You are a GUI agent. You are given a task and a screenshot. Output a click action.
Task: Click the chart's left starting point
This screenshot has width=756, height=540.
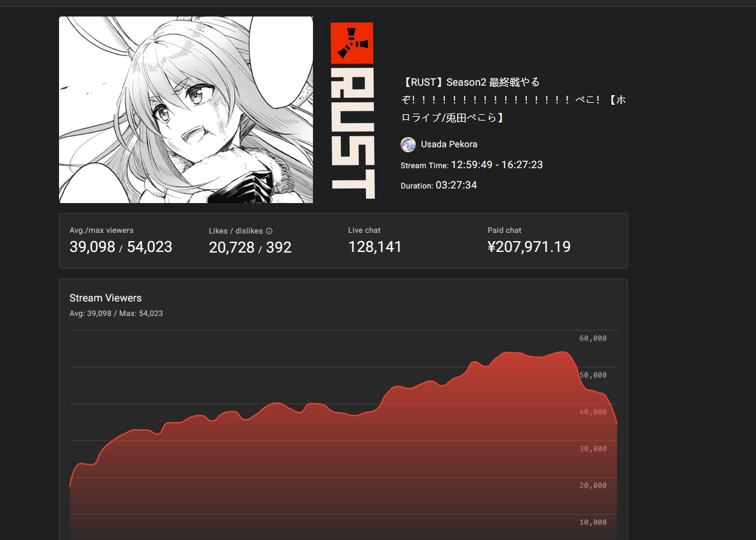(70, 486)
